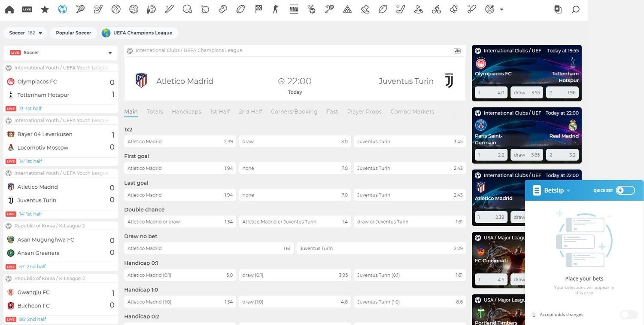
Task: Select the Golf flag icon
Action: coord(419,9)
